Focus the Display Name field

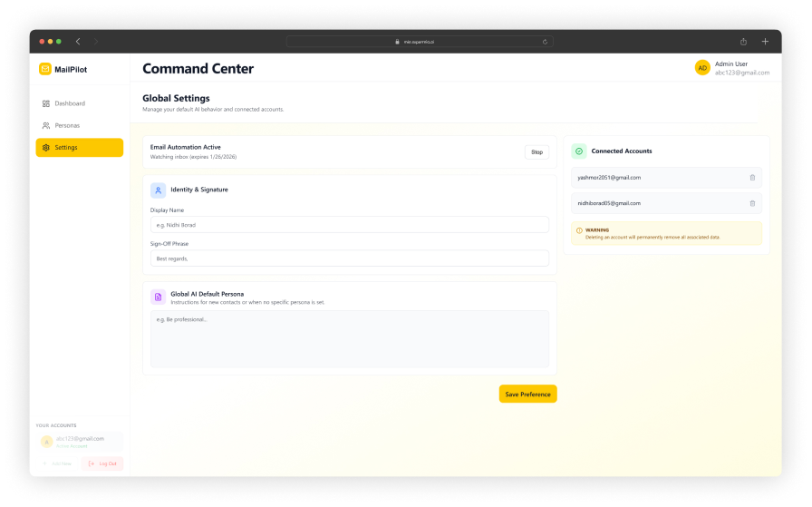(x=350, y=225)
